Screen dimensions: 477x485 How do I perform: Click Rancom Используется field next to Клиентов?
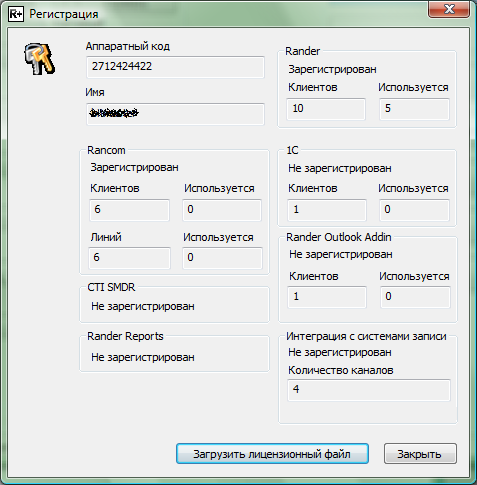click(222, 210)
